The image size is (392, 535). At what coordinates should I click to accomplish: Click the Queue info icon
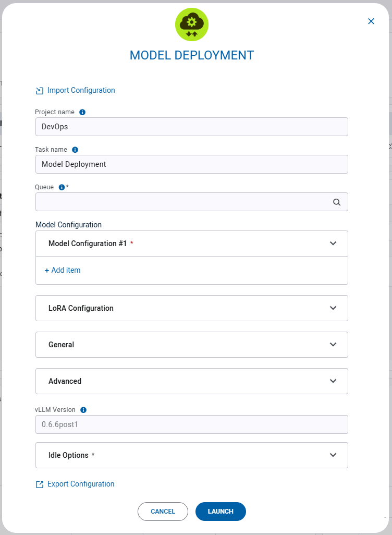point(62,187)
